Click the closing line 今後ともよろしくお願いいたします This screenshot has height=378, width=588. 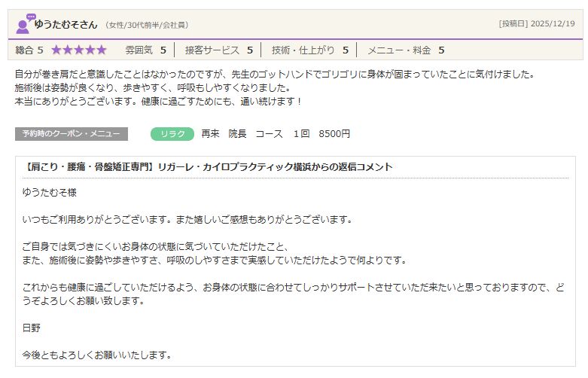pyautogui.click(x=97, y=354)
